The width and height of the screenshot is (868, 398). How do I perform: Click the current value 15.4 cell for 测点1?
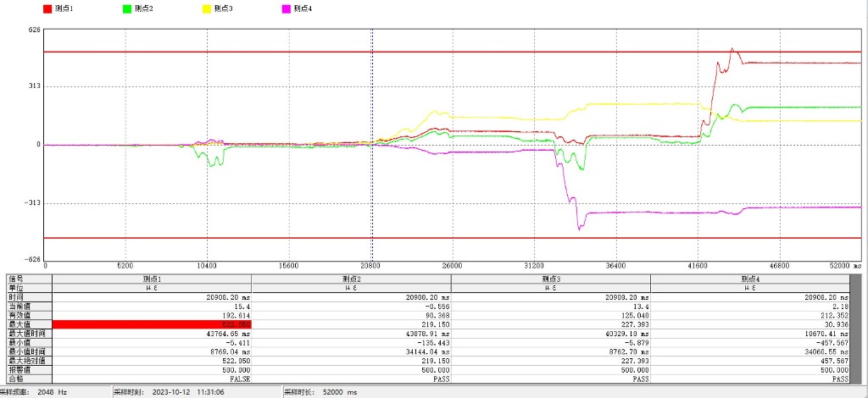[x=152, y=306]
